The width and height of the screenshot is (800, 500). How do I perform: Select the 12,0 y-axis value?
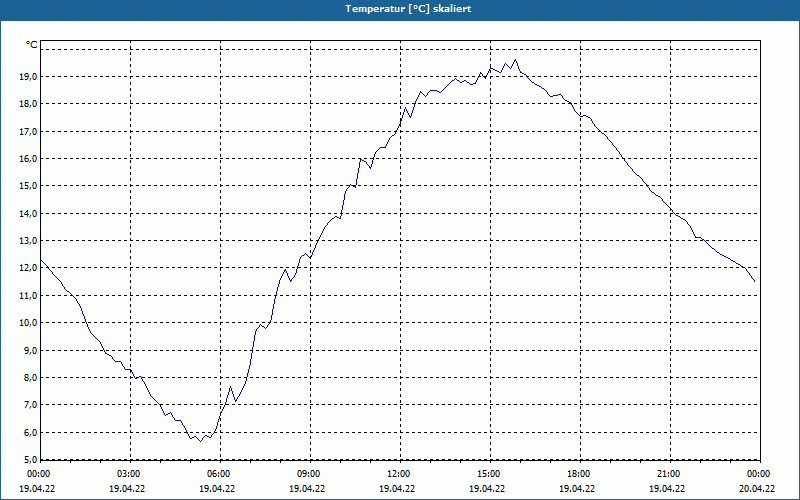30,268
